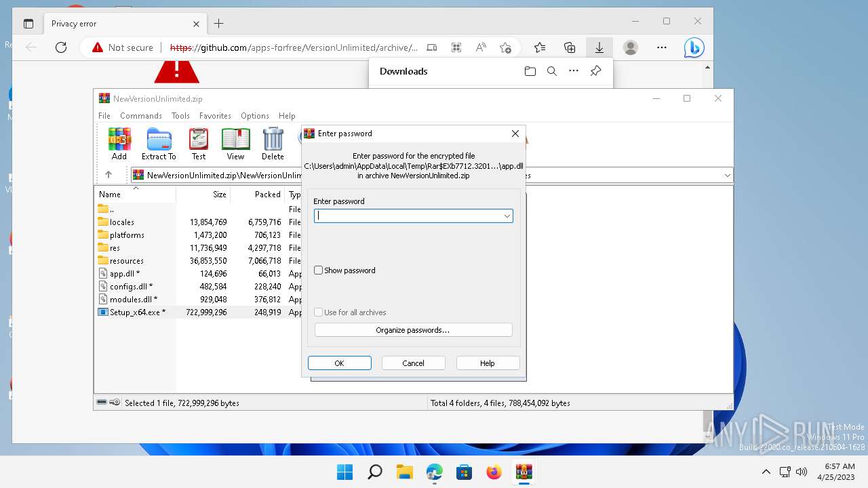The width and height of the screenshot is (868, 488).
Task: Add this page to favorites
Action: click(x=505, y=47)
